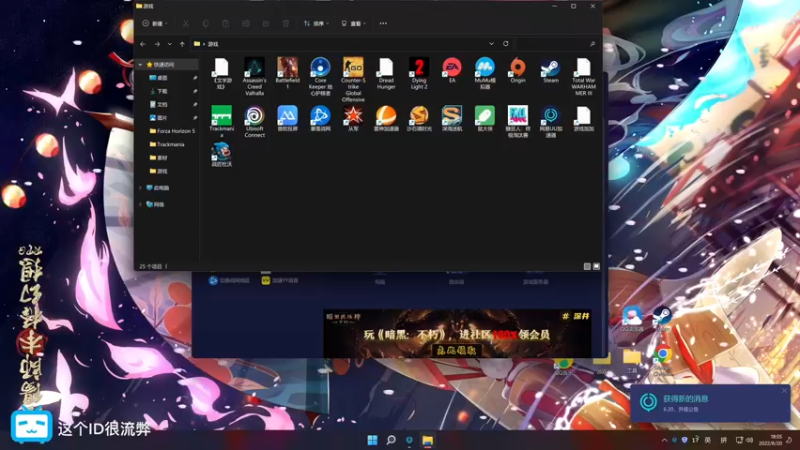Open the MuMu emulator shortcut
This screenshot has height=450, width=800.
(485, 73)
